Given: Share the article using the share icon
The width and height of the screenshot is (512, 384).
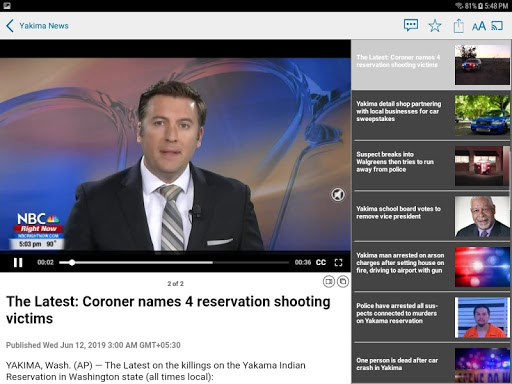Looking at the screenshot, I should (459, 26).
